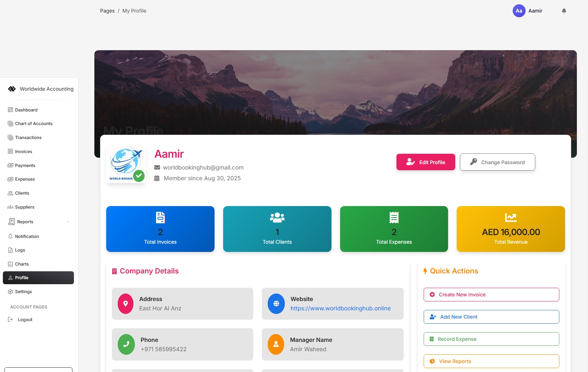Open the Aamir account avatar menu
The height and width of the screenshot is (372, 588).
click(x=518, y=11)
